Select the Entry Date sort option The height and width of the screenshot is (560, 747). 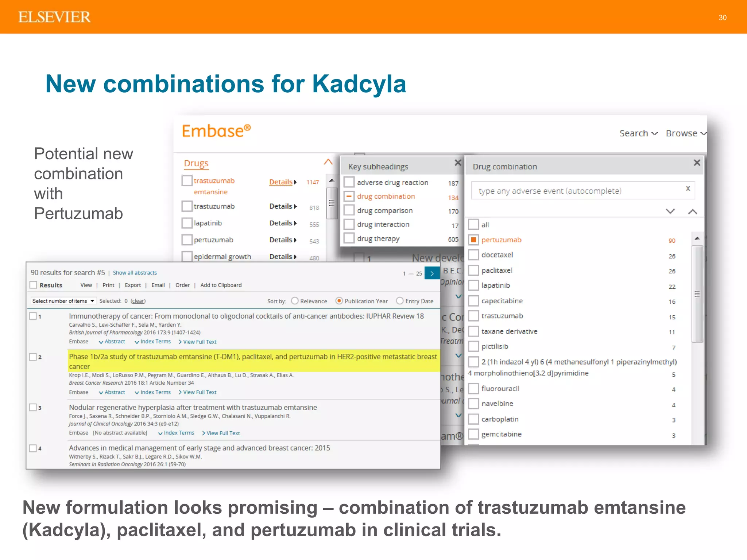pyautogui.click(x=400, y=301)
